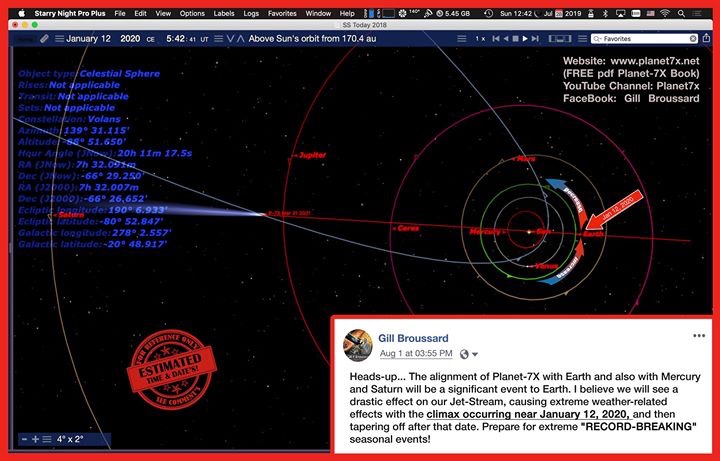Run time backward
The image size is (720, 461).
[x=506, y=39]
